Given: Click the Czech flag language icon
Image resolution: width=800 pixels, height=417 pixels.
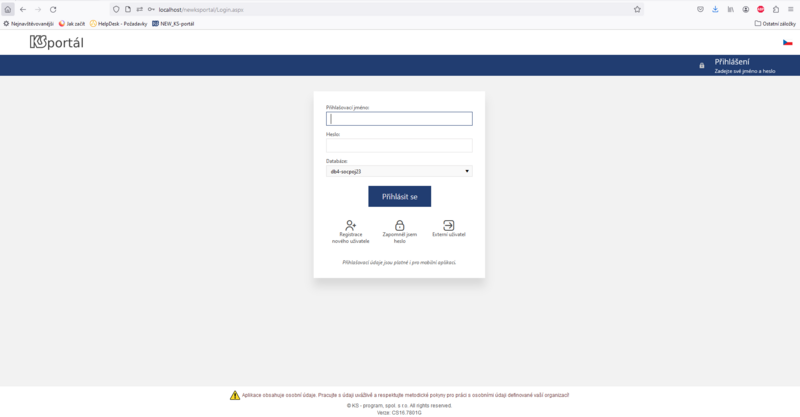Looking at the screenshot, I should pos(788,42).
